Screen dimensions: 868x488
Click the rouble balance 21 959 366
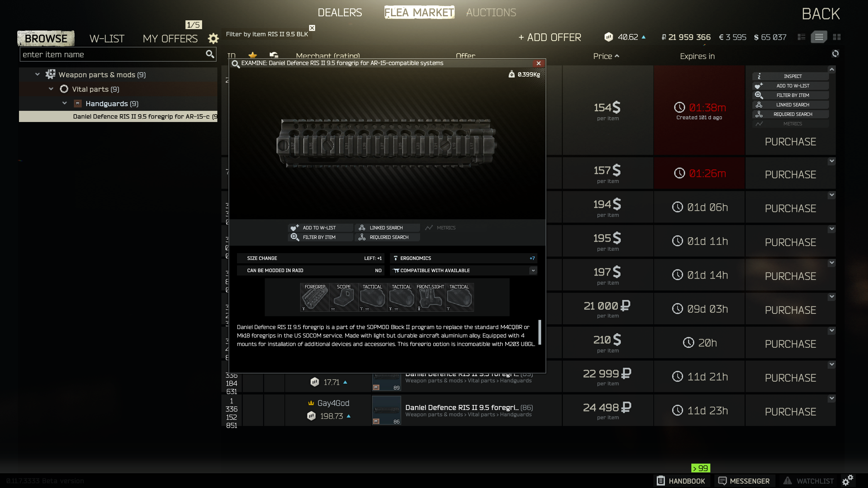point(686,37)
